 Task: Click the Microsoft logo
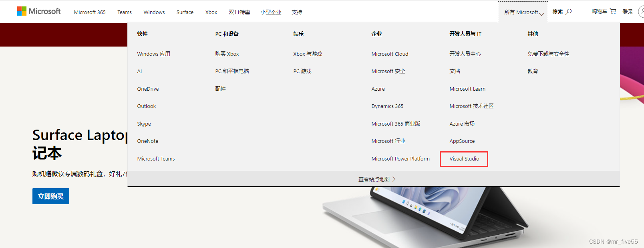click(39, 11)
